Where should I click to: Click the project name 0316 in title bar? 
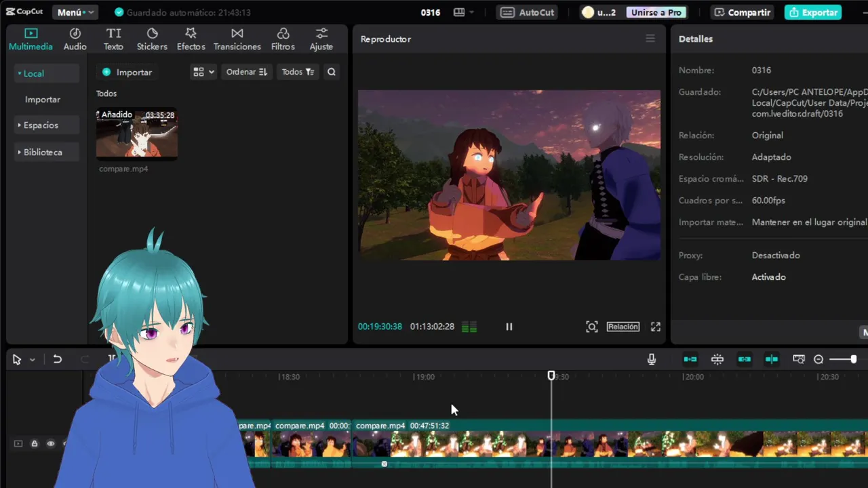pos(431,12)
